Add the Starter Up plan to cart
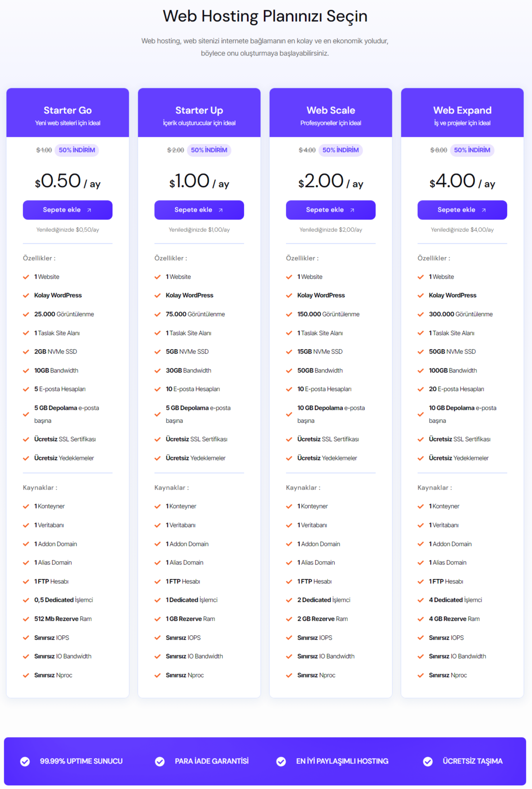The width and height of the screenshot is (532, 789). click(199, 210)
